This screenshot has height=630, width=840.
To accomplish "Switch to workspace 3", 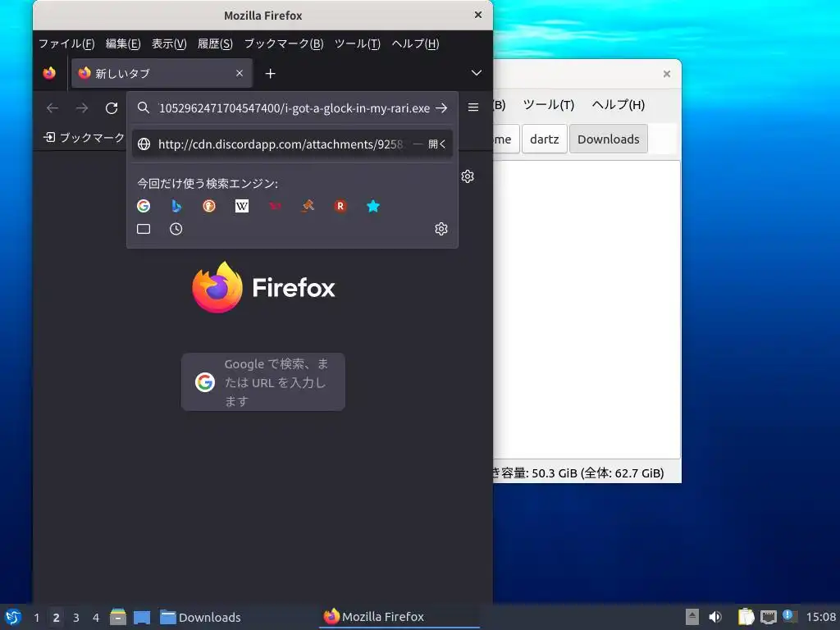I will coord(76,618).
